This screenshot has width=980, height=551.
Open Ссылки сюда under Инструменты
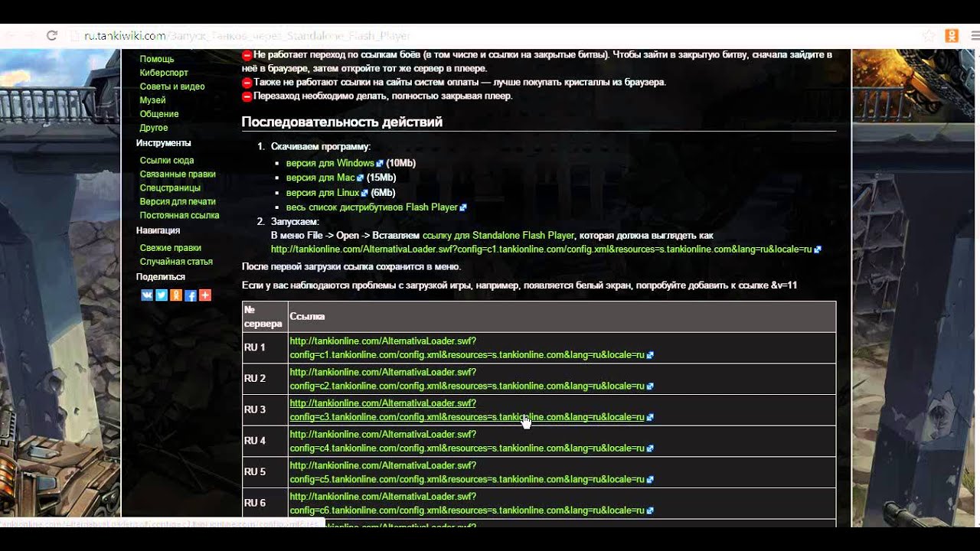click(x=167, y=161)
